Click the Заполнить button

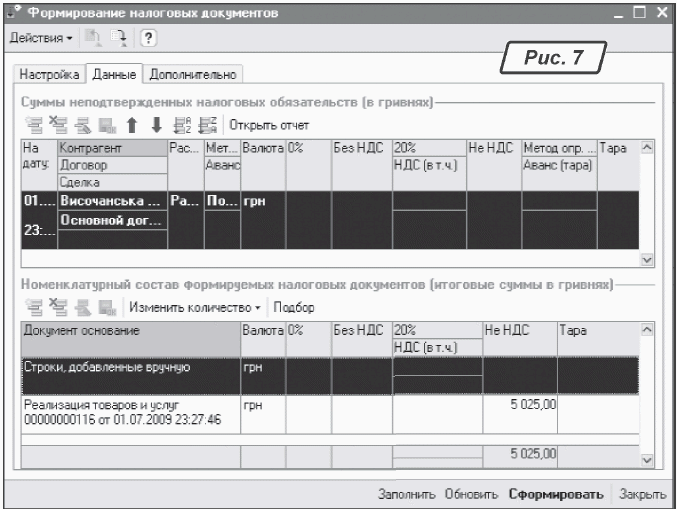click(406, 494)
